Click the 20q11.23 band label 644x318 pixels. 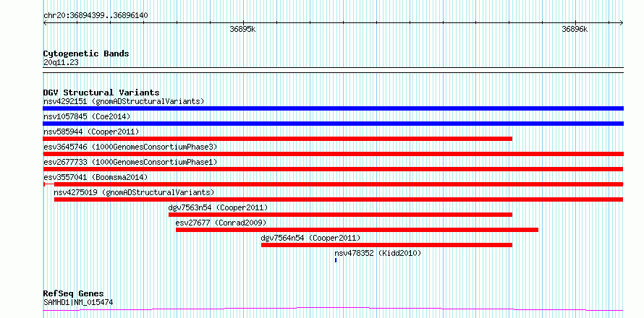coord(62,62)
